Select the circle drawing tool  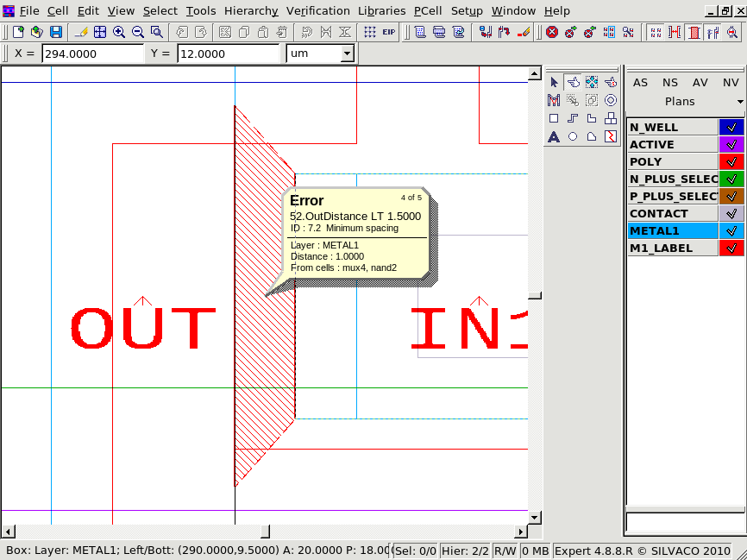coord(573,136)
